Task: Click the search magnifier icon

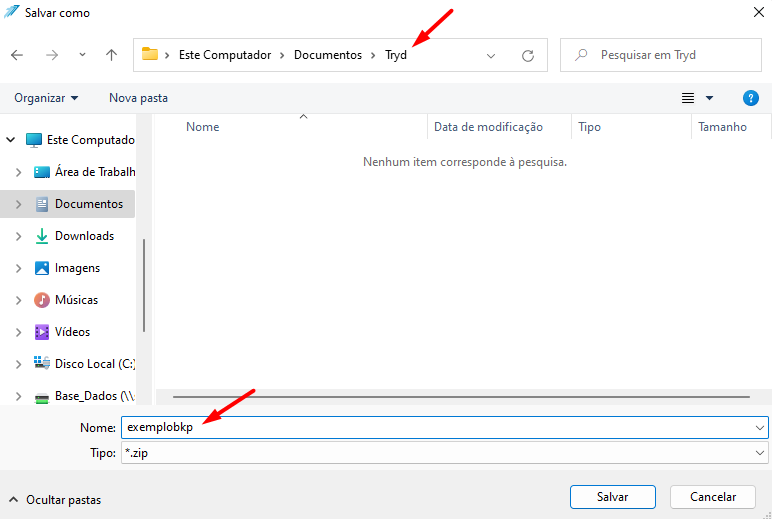Action: pyautogui.click(x=581, y=54)
